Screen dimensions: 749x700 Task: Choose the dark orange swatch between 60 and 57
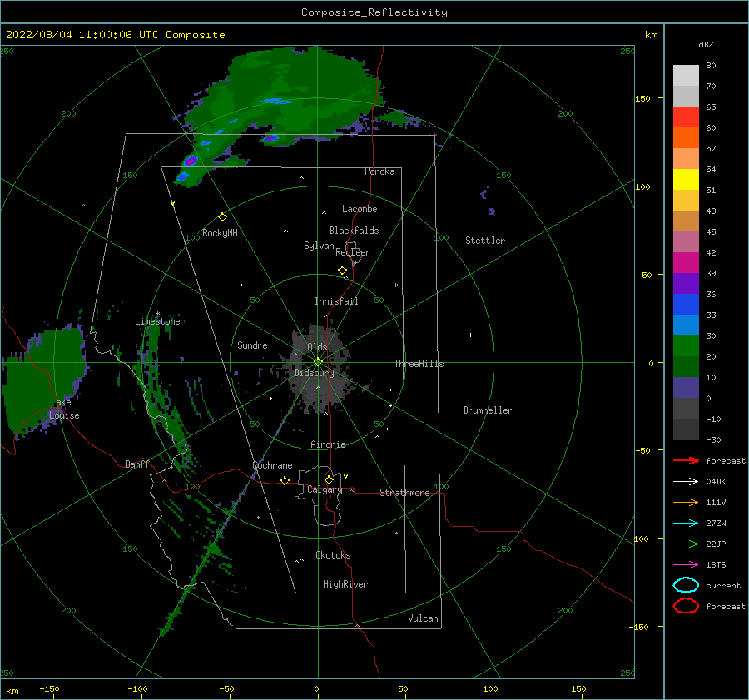coord(686,137)
